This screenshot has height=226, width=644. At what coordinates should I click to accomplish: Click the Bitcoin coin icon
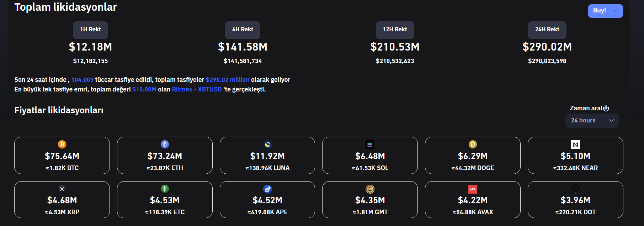point(62,144)
